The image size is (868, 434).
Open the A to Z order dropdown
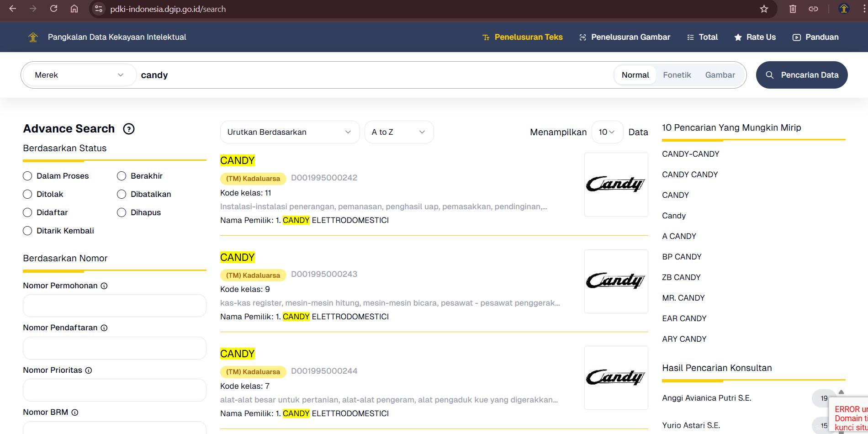pyautogui.click(x=398, y=132)
